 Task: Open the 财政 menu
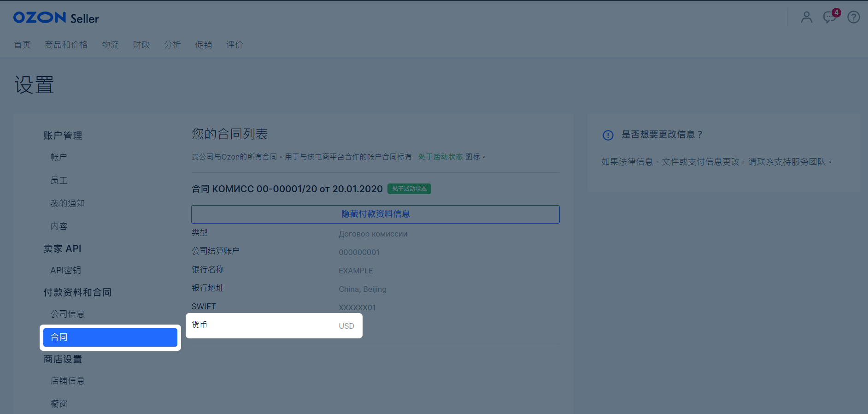click(141, 45)
